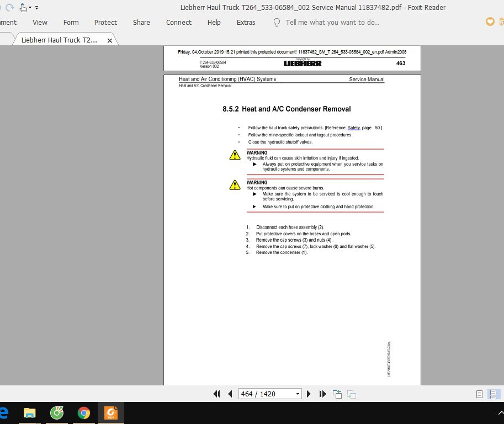Open File Explorer from the taskbar
This screenshot has height=424, width=504.
(x=29, y=412)
